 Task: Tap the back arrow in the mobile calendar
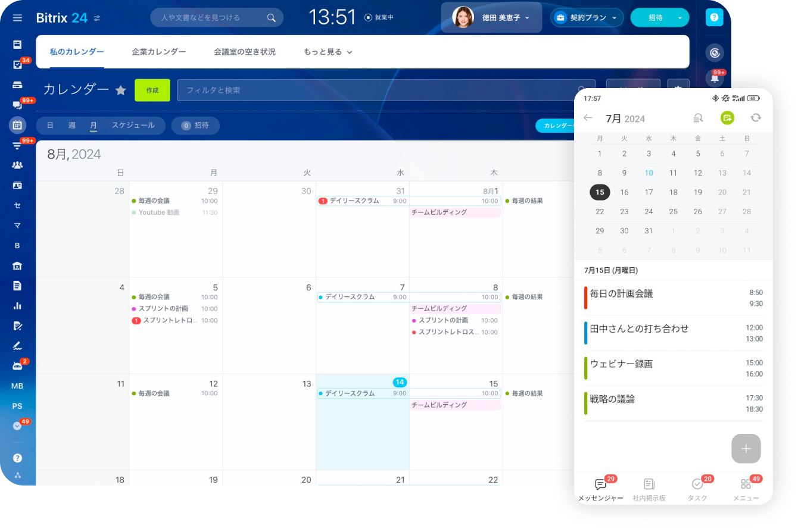point(588,118)
